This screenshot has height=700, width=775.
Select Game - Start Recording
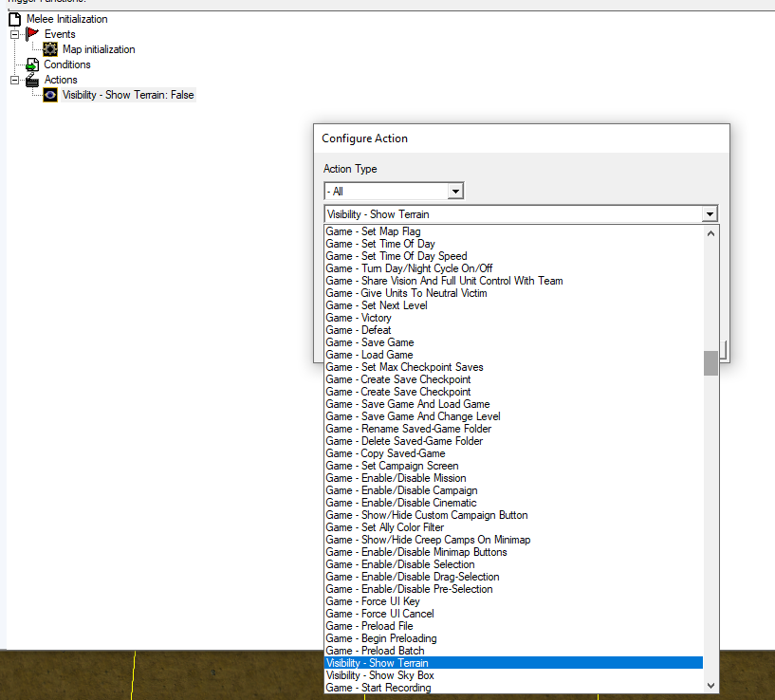click(513, 688)
